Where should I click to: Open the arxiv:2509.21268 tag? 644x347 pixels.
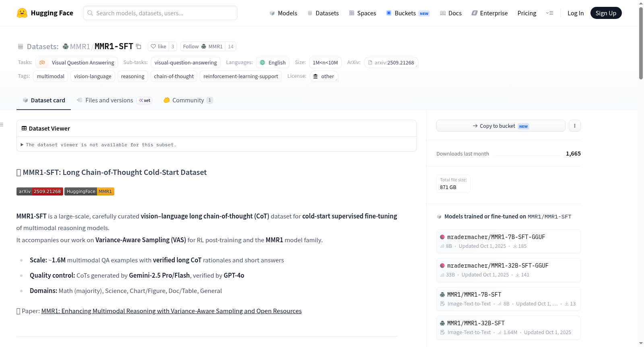coord(391,62)
